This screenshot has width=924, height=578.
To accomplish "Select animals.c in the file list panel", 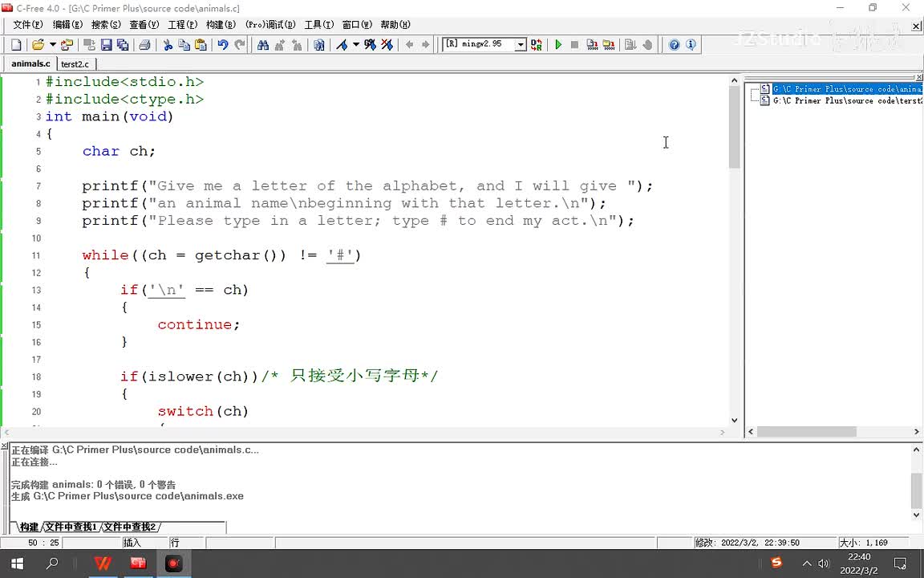I will [x=847, y=89].
